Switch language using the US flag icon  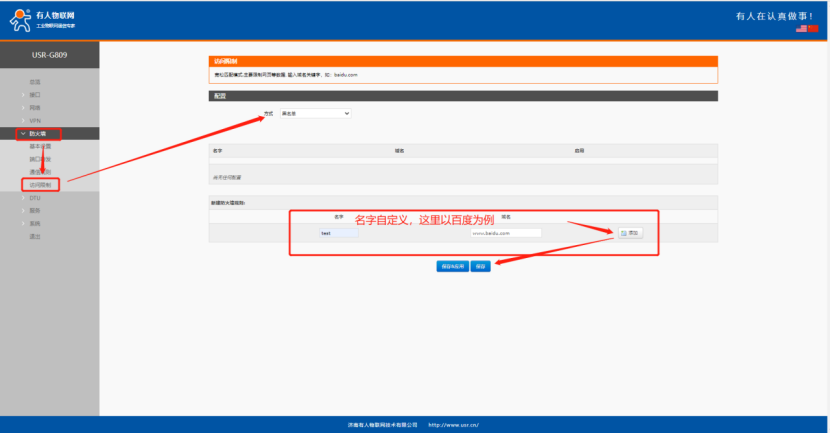(x=800, y=29)
